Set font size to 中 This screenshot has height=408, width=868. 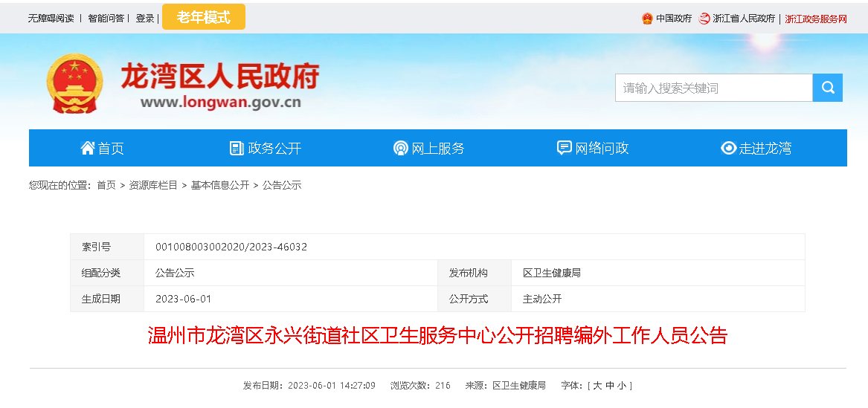pyautogui.click(x=609, y=386)
